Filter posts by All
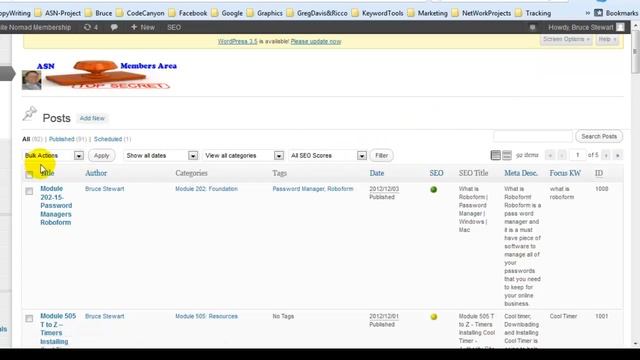Screen dimensions: 640x360 (x=26, y=139)
